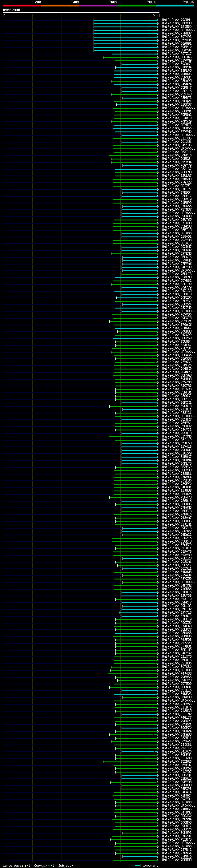Select hit label UniRef100_Q6AU91
The height and width of the screenshot is (868, 197).
click(x=177, y=43)
